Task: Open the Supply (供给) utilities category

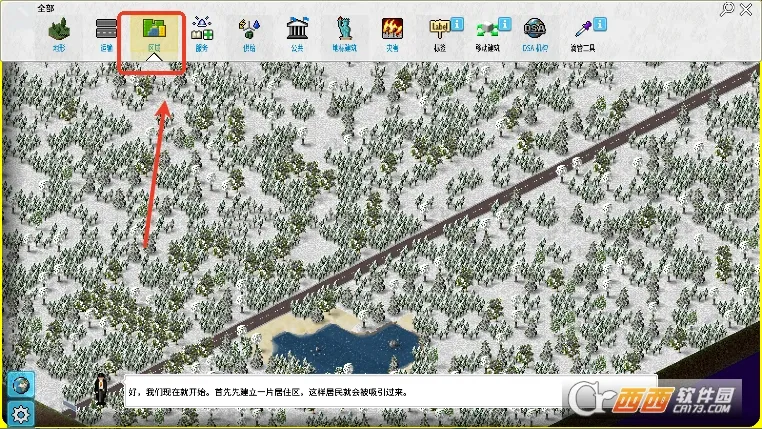Action: click(249, 34)
